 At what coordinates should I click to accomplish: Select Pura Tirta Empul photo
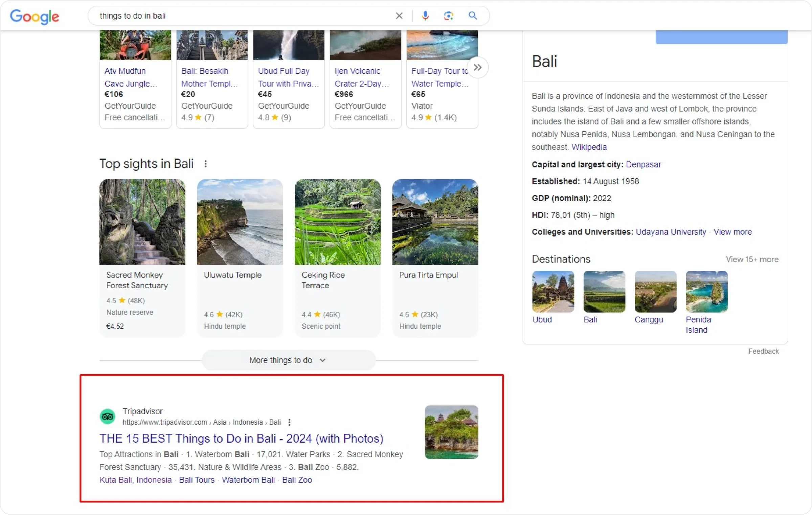pos(435,222)
